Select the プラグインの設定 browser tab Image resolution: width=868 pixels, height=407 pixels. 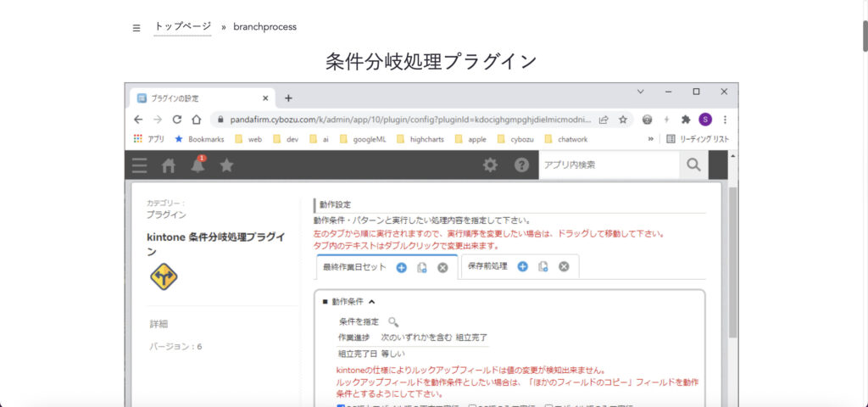coord(203,98)
